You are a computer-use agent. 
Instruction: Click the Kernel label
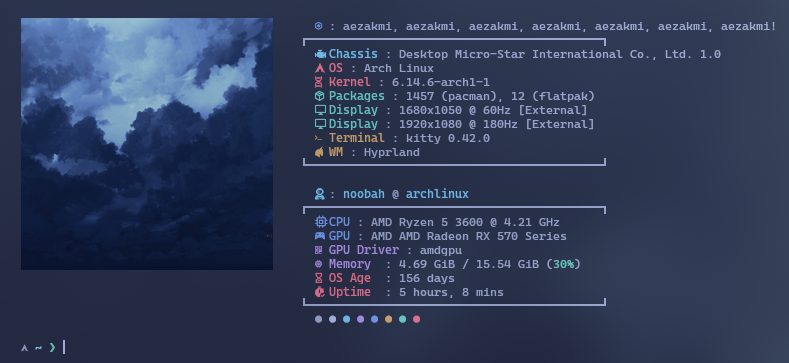click(350, 83)
